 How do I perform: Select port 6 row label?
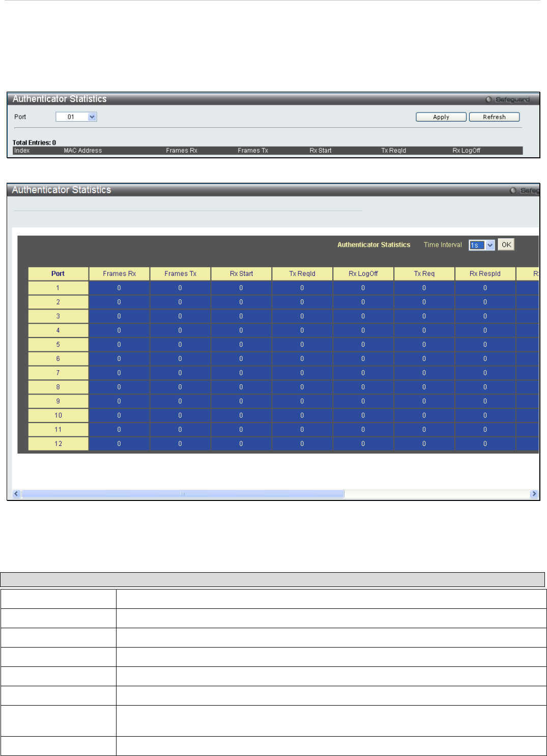pos(58,359)
